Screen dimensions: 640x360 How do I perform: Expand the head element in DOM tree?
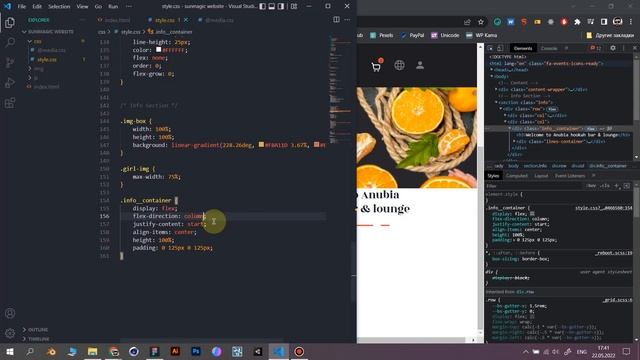click(492, 70)
